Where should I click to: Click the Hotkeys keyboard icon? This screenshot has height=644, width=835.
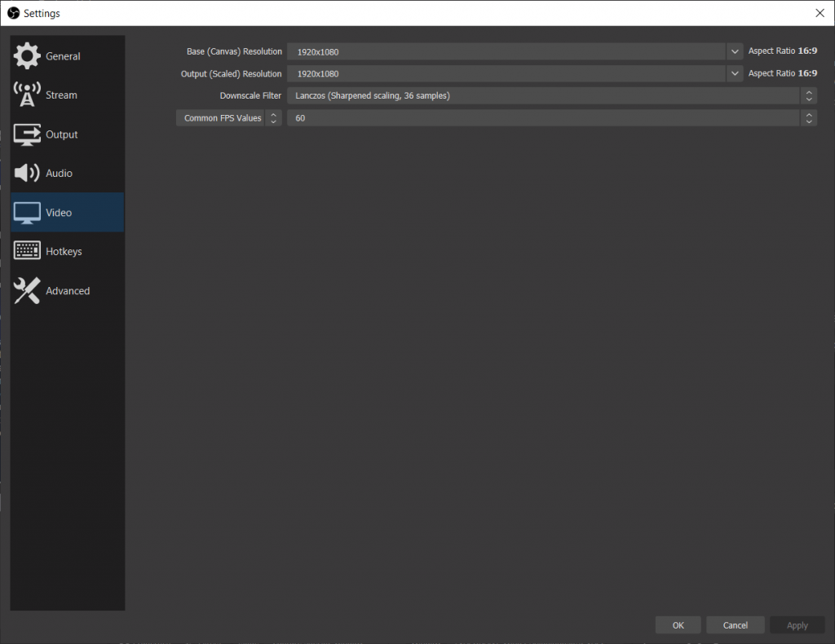pyautogui.click(x=26, y=251)
